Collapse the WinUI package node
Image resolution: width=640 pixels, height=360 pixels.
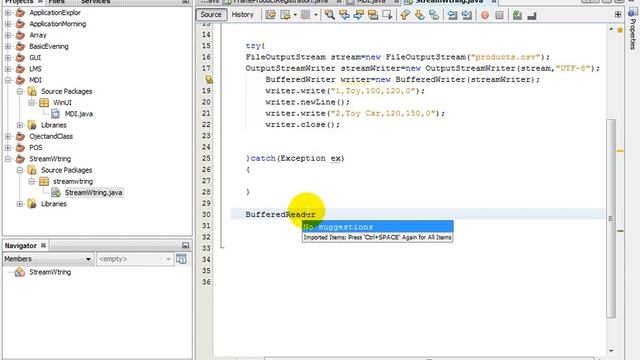31,102
